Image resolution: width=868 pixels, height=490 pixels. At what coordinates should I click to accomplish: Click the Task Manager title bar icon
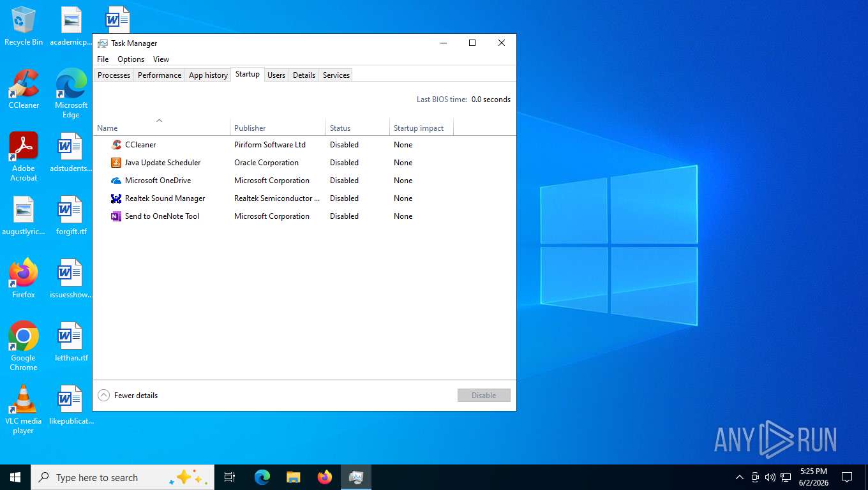coord(103,43)
